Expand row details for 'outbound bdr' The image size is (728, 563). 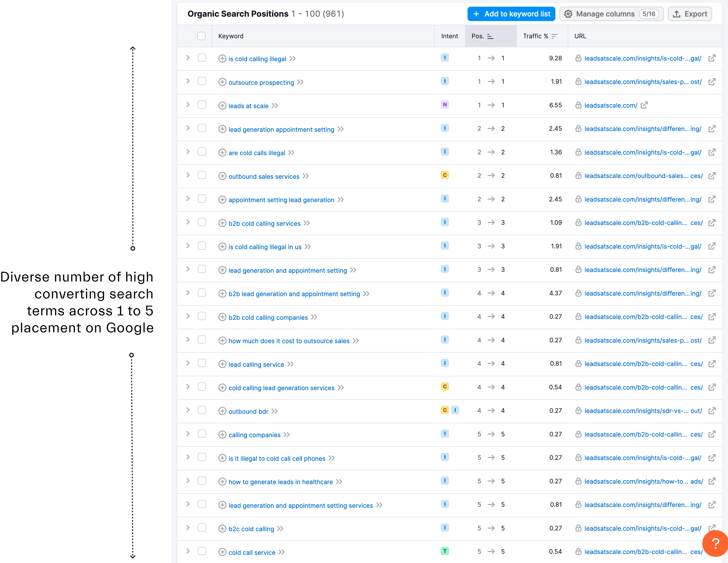pyautogui.click(x=188, y=410)
